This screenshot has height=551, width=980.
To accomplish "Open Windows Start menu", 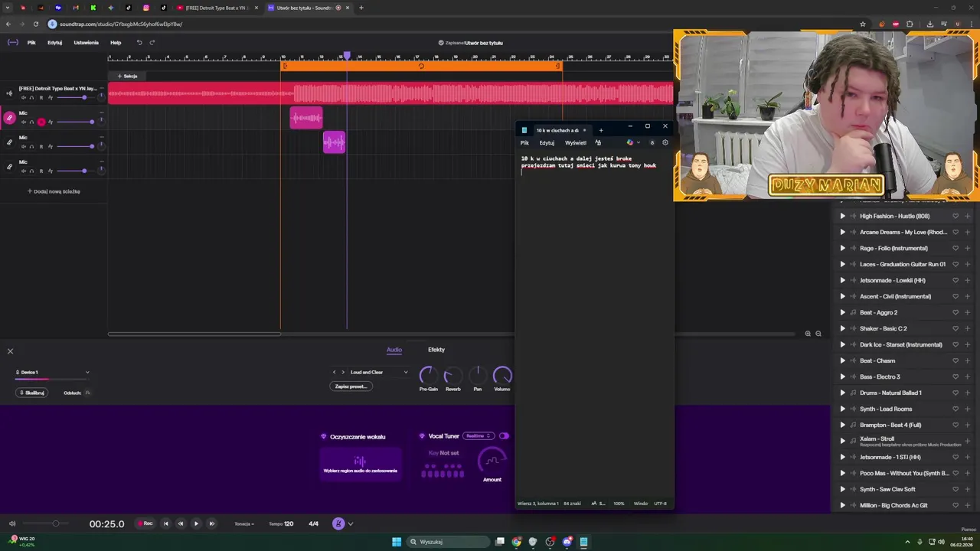I will [x=397, y=542].
